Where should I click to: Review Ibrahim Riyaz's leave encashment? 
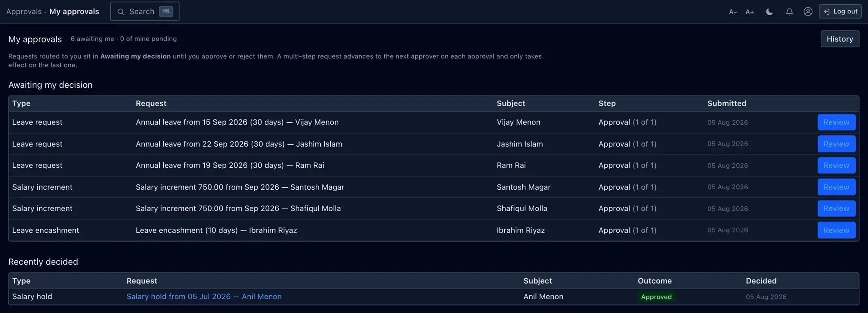click(836, 230)
